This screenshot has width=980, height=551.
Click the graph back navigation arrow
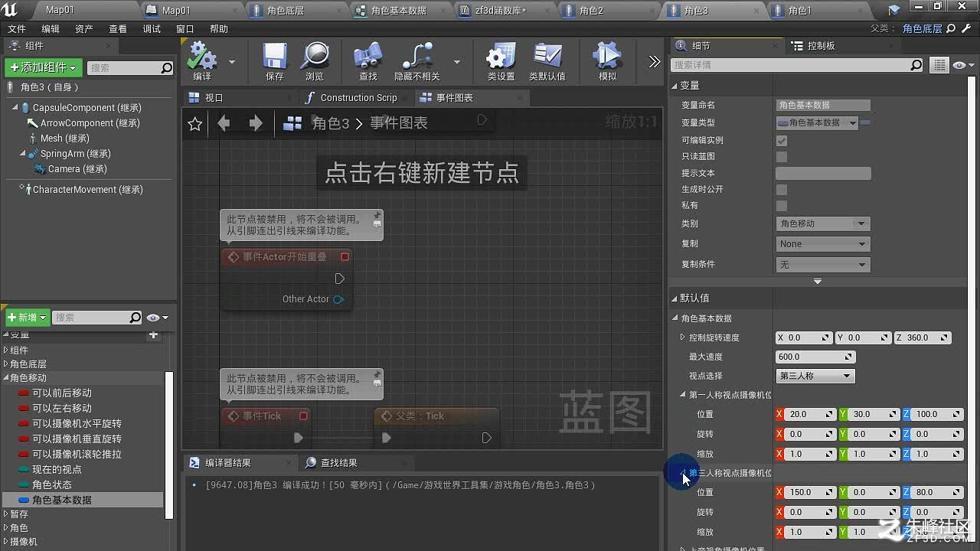(224, 123)
